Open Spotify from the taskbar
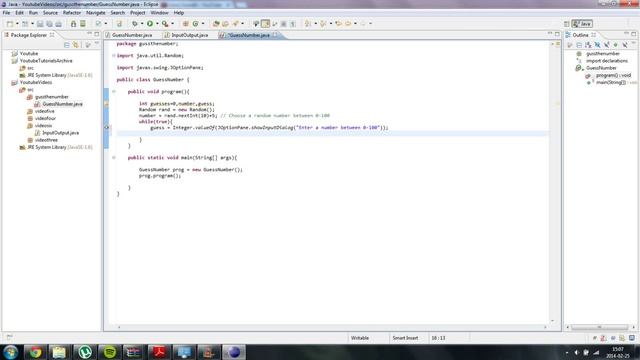Image resolution: width=640 pixels, height=360 pixels. (x=109, y=352)
